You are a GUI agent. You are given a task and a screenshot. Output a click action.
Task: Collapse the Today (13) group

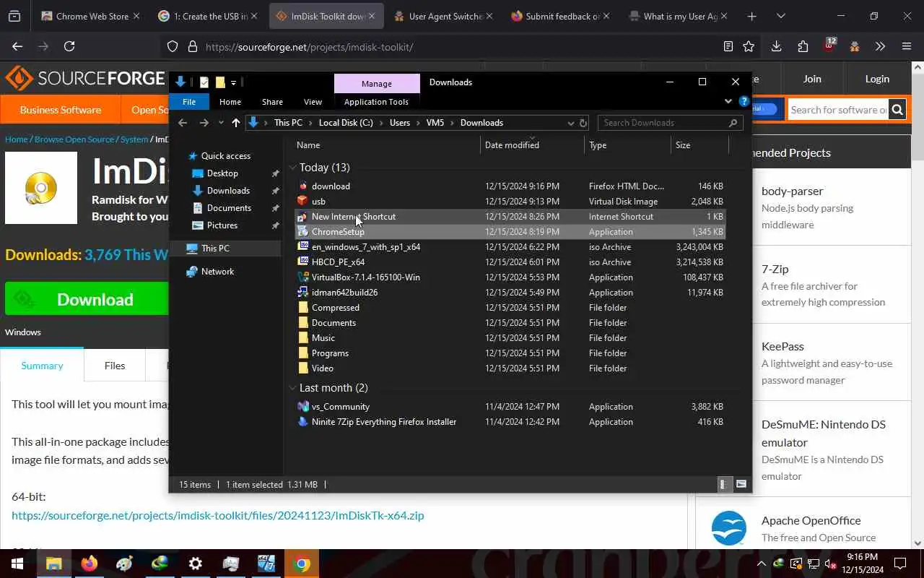pyautogui.click(x=293, y=168)
